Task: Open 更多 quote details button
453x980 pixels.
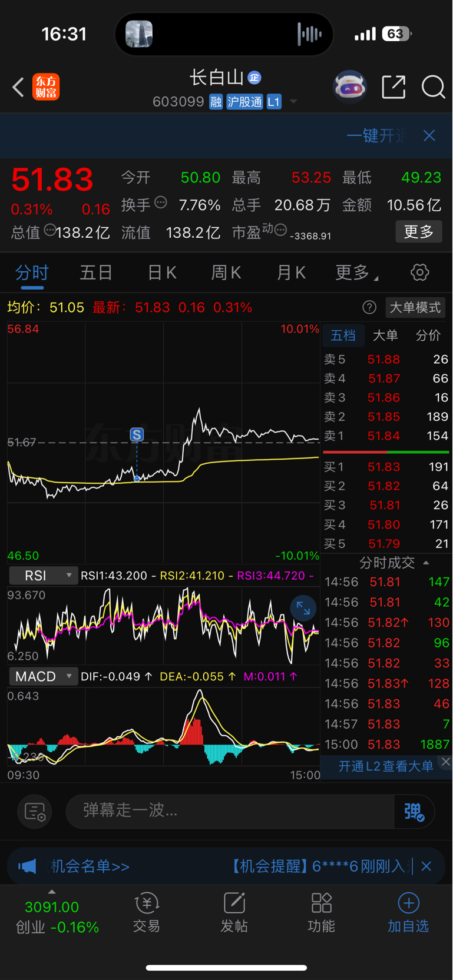Action: click(419, 231)
